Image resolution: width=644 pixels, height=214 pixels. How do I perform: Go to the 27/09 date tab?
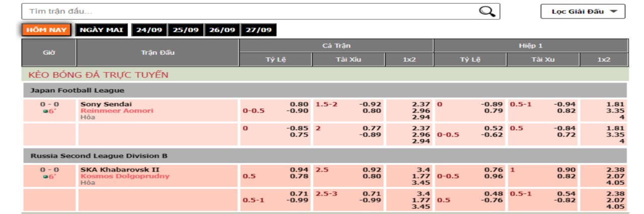tap(258, 30)
